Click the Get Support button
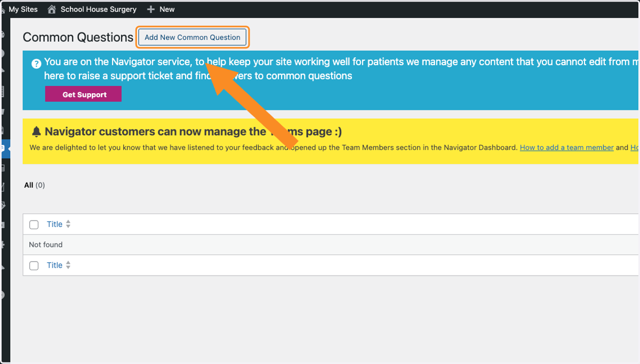 (83, 94)
